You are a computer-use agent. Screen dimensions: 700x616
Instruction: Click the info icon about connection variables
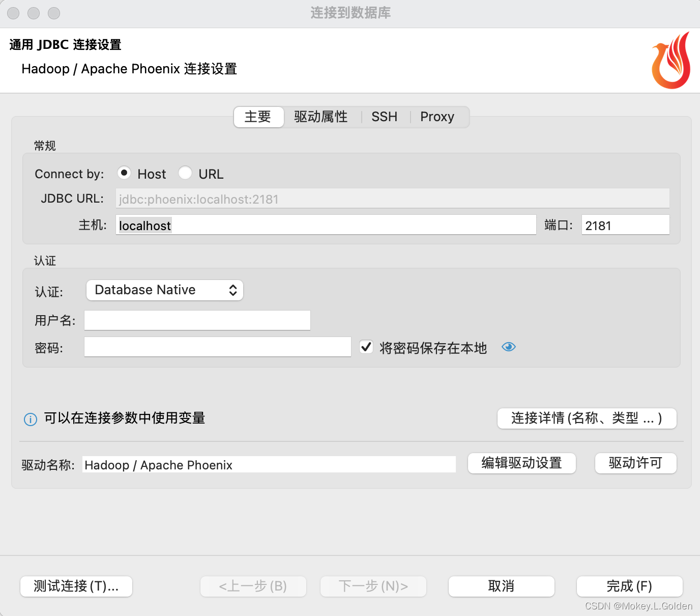pos(30,419)
